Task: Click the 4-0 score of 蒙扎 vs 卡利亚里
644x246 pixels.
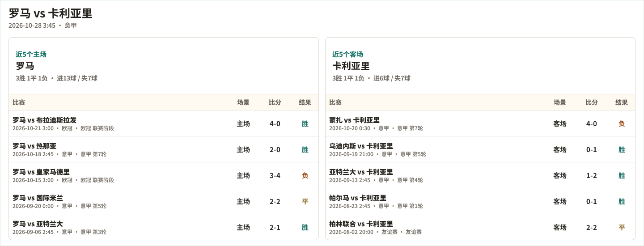Action: 592,123
